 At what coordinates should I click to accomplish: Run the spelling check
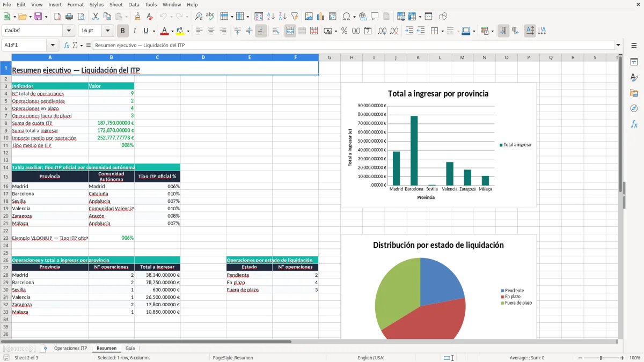tap(210, 17)
